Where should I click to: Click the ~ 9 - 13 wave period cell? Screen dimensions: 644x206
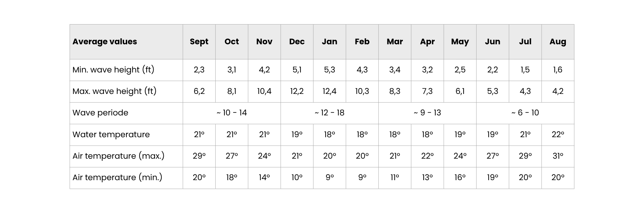point(427,113)
